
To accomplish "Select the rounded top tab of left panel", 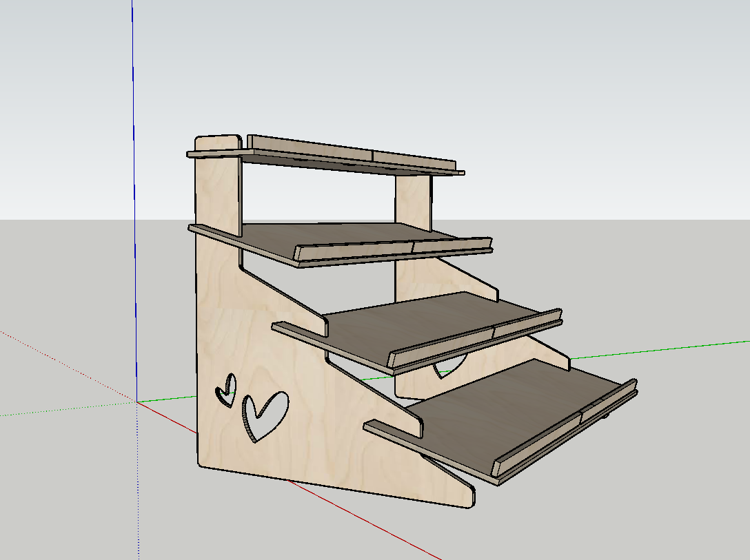I will coord(218,142).
